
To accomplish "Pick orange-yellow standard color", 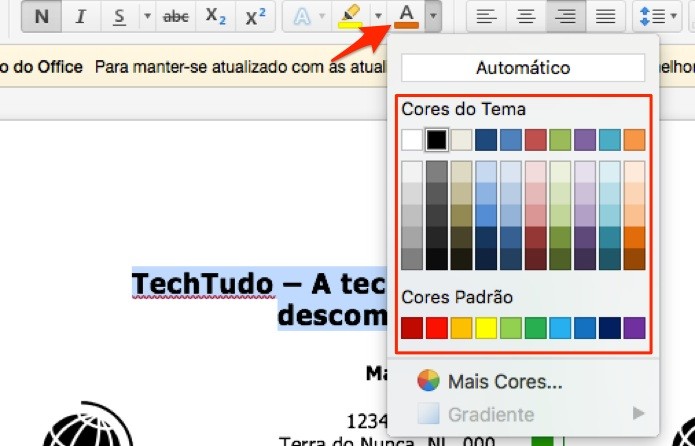I will click(x=461, y=328).
